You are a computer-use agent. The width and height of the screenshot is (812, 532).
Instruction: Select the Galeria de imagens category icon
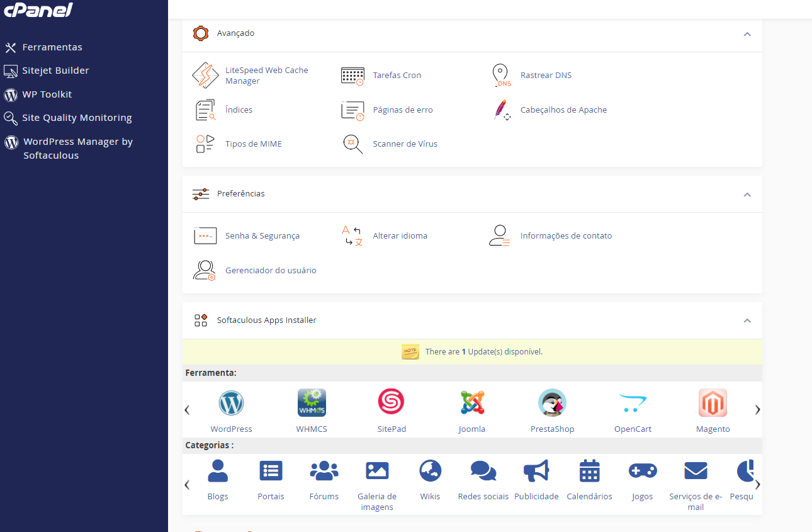(377, 470)
